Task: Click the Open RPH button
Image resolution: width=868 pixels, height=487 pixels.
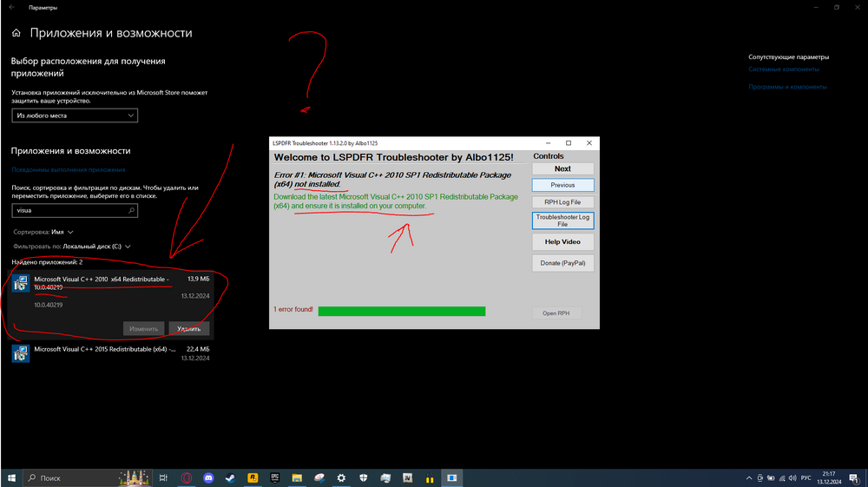Action: (x=556, y=313)
